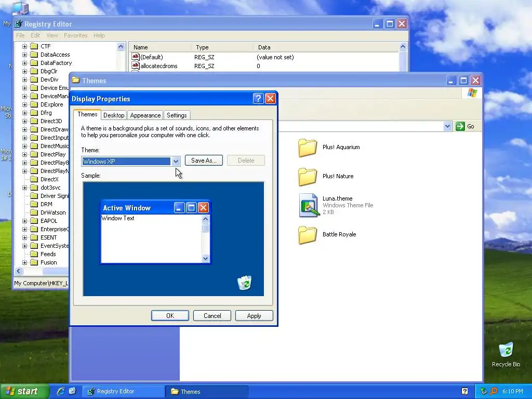Screen dimensions: 532x399
Task: Expand the Fusion registry key
Action: (x=24, y=262)
